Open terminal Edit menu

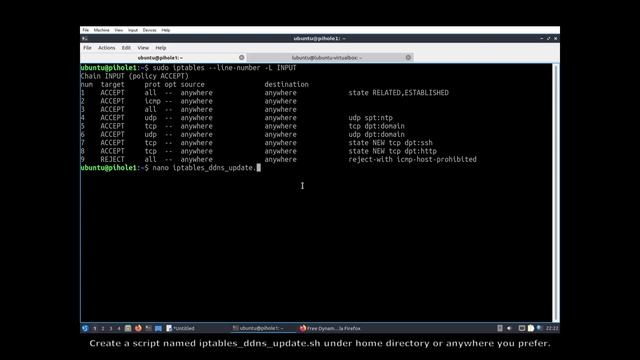tap(126, 48)
